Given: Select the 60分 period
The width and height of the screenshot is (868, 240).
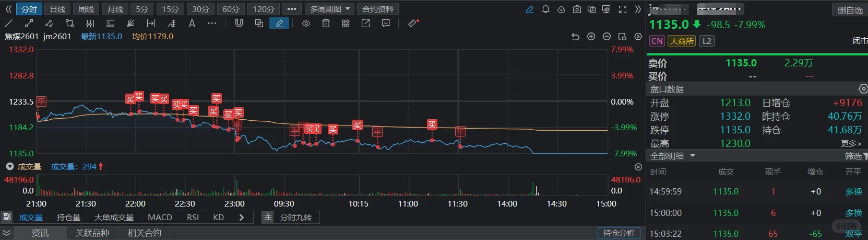Looking at the screenshot, I should 231,9.
